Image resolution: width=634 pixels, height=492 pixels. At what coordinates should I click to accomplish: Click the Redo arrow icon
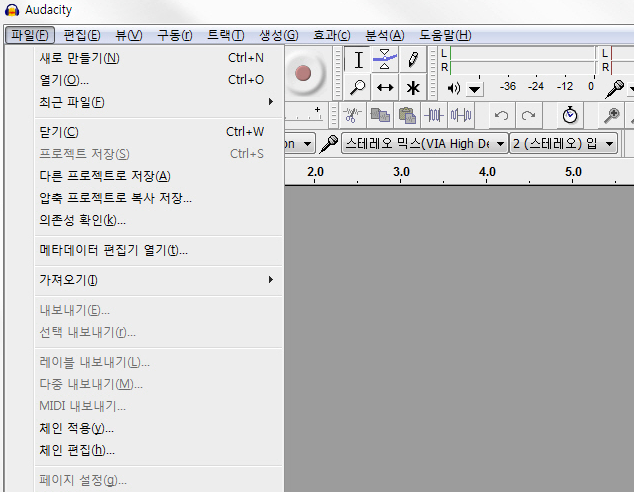pos(528,116)
